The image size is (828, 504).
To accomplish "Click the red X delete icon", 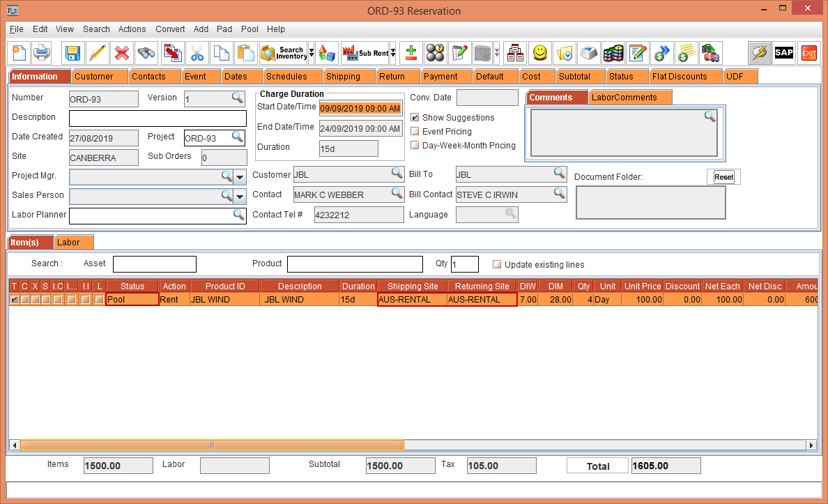I will click(122, 53).
